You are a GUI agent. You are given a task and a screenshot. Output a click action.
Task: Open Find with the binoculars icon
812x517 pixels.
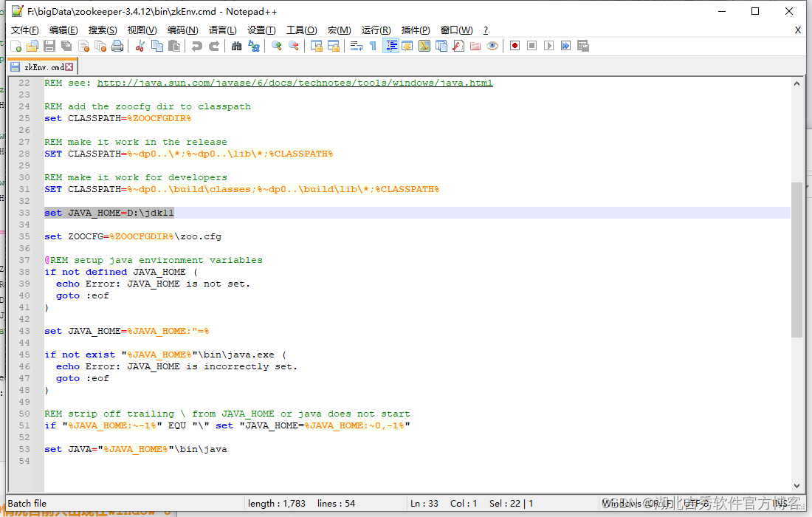click(x=236, y=46)
